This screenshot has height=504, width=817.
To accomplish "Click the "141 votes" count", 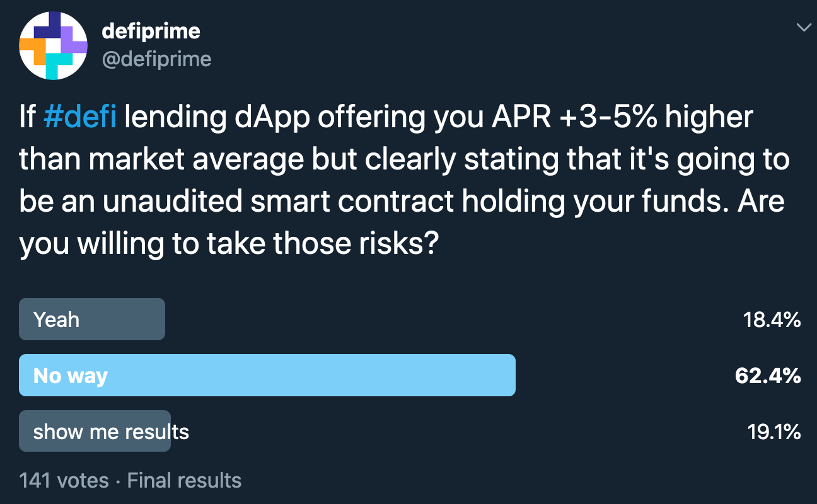I will coord(64,481).
